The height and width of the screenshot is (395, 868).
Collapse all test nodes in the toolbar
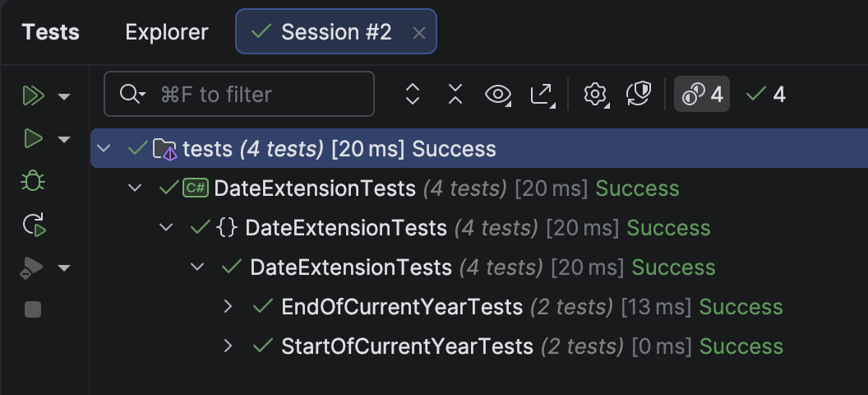pyautogui.click(x=455, y=95)
